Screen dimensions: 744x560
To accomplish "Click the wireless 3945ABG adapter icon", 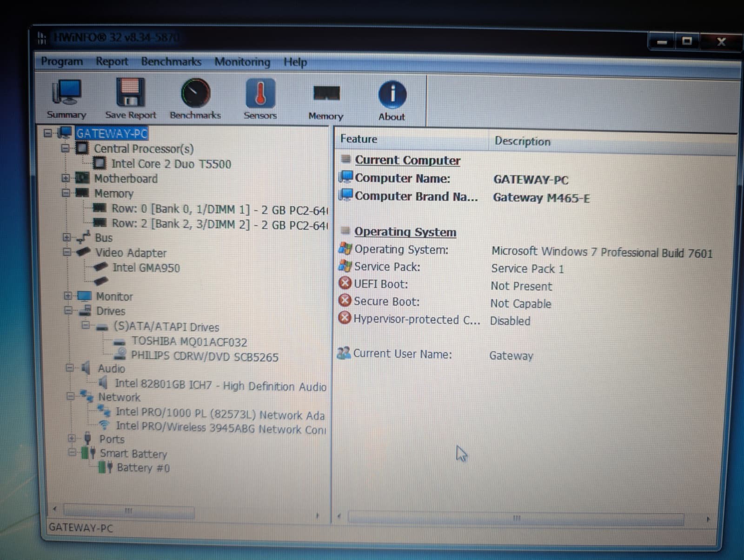I will 104,425.
